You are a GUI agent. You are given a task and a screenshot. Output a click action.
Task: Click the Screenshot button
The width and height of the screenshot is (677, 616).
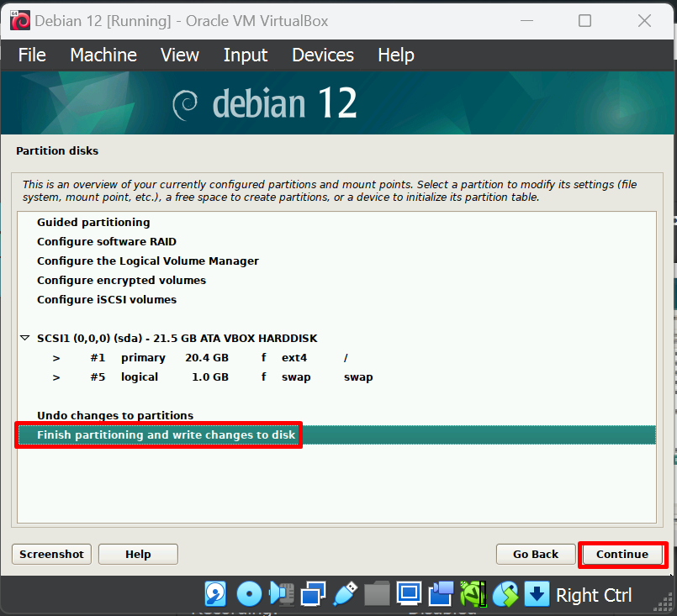52,555
